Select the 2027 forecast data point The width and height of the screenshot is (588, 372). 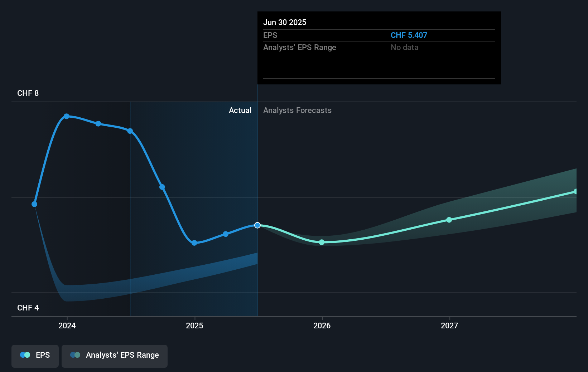tap(449, 220)
